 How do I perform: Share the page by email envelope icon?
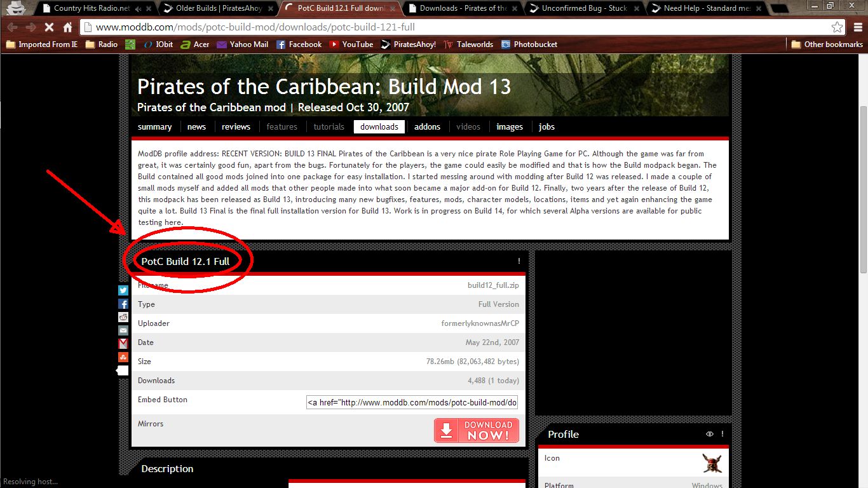[x=123, y=330]
